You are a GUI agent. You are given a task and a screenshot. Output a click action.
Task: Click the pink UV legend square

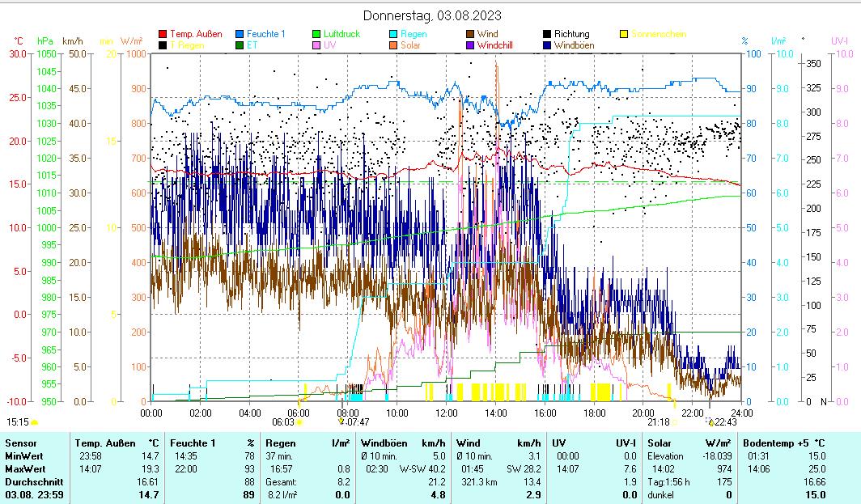tap(317, 45)
